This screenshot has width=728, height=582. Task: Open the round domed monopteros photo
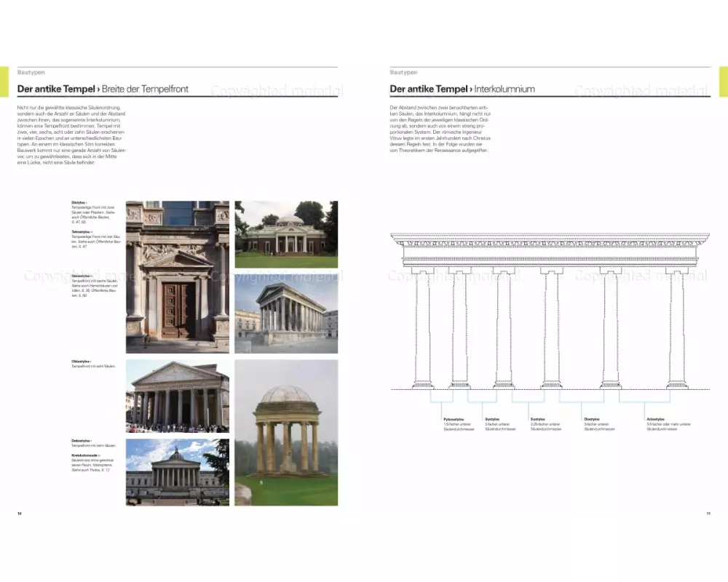pos(286,432)
